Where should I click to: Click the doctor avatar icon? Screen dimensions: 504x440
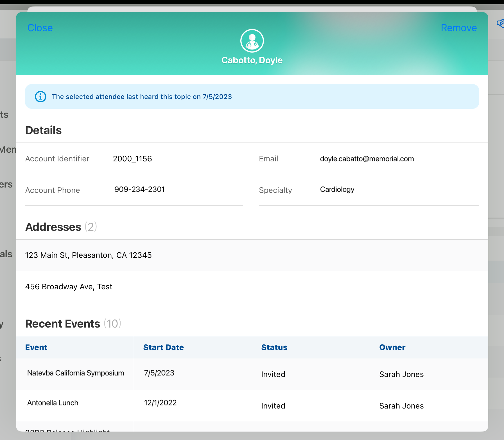point(252,41)
